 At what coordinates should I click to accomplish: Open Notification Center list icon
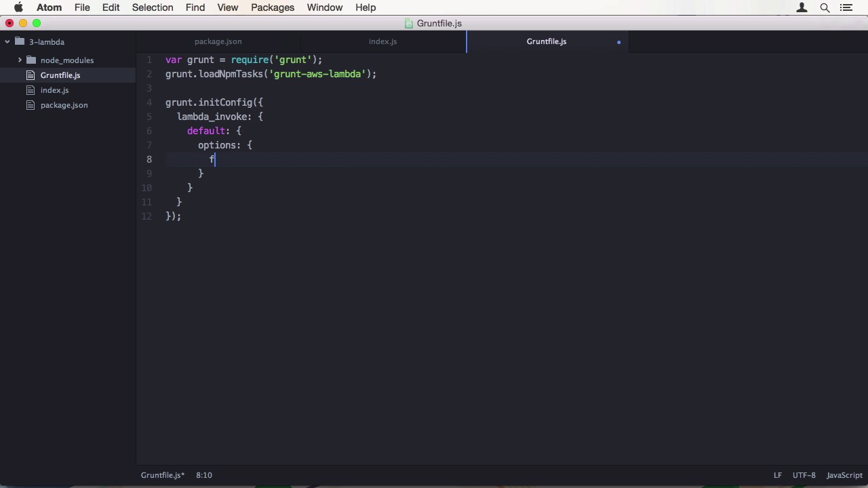(846, 7)
